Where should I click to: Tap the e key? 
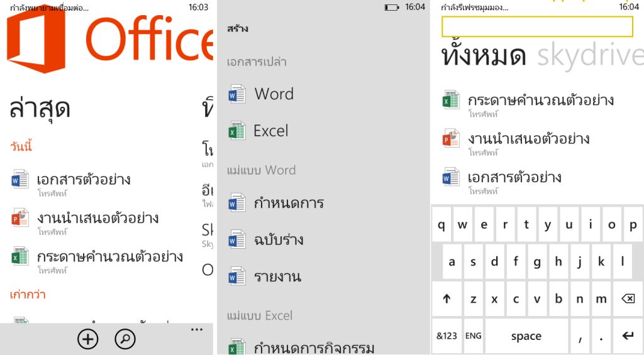(x=484, y=224)
